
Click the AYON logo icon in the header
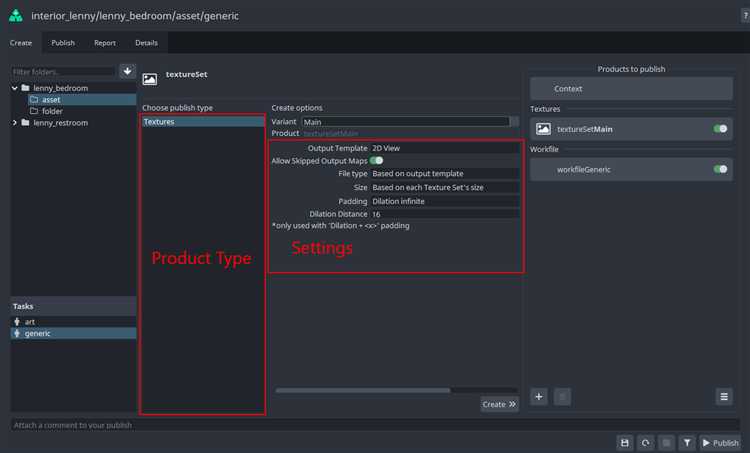16,16
